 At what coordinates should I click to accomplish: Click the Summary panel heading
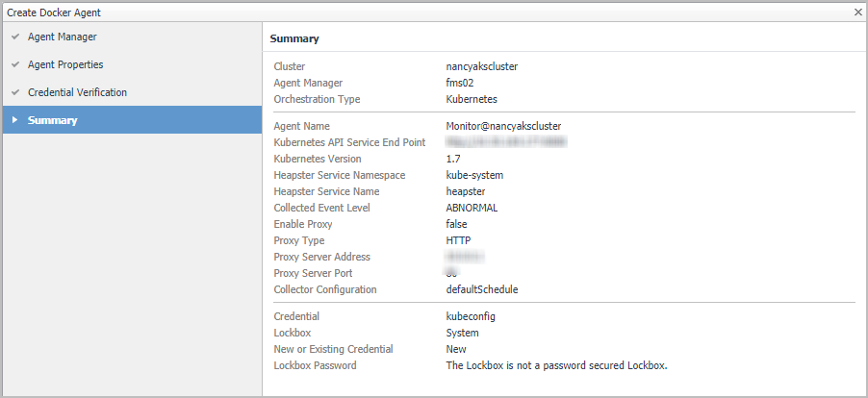pos(294,39)
